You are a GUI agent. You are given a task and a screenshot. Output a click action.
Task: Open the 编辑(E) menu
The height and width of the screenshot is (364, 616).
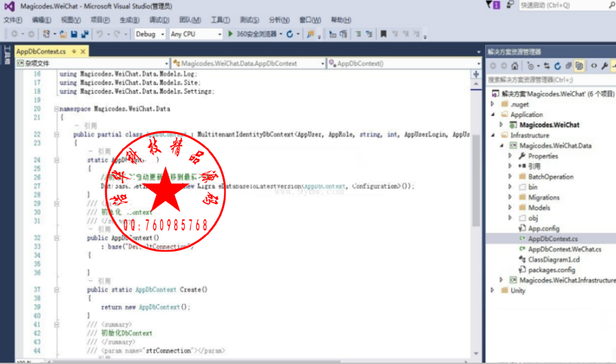(42, 20)
